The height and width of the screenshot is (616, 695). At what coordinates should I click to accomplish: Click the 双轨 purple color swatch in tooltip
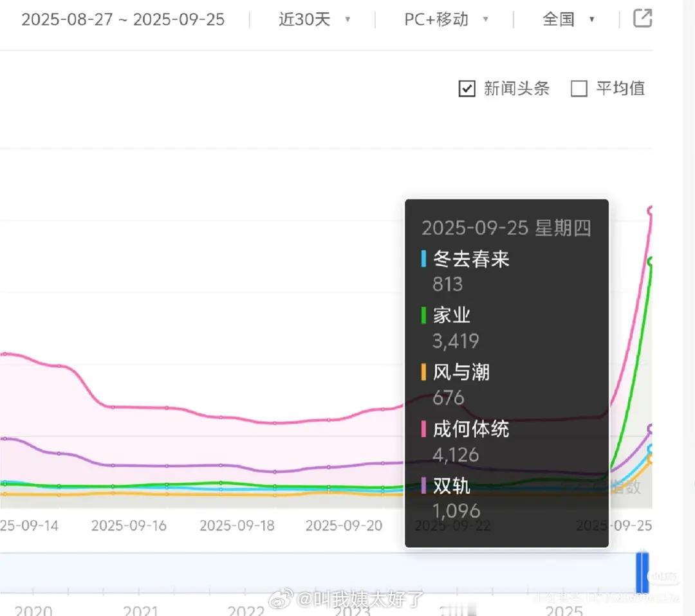click(423, 485)
